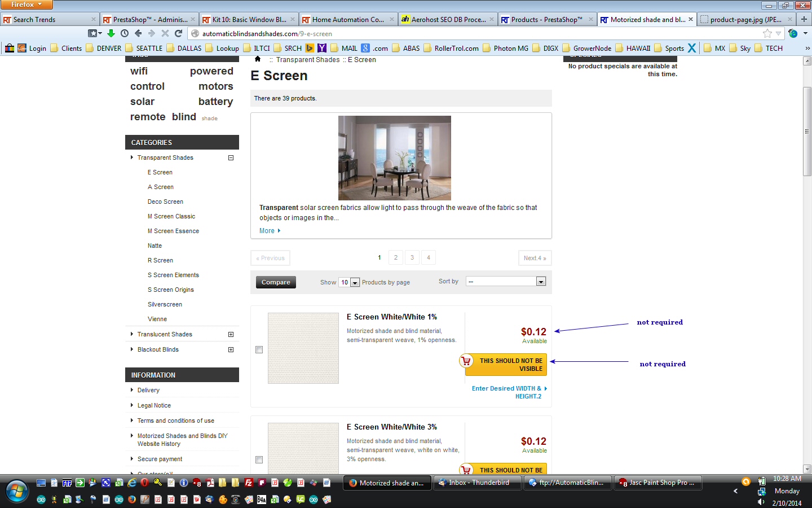
Task: Check the E Screen White/White 3% compare box
Action: point(259,459)
